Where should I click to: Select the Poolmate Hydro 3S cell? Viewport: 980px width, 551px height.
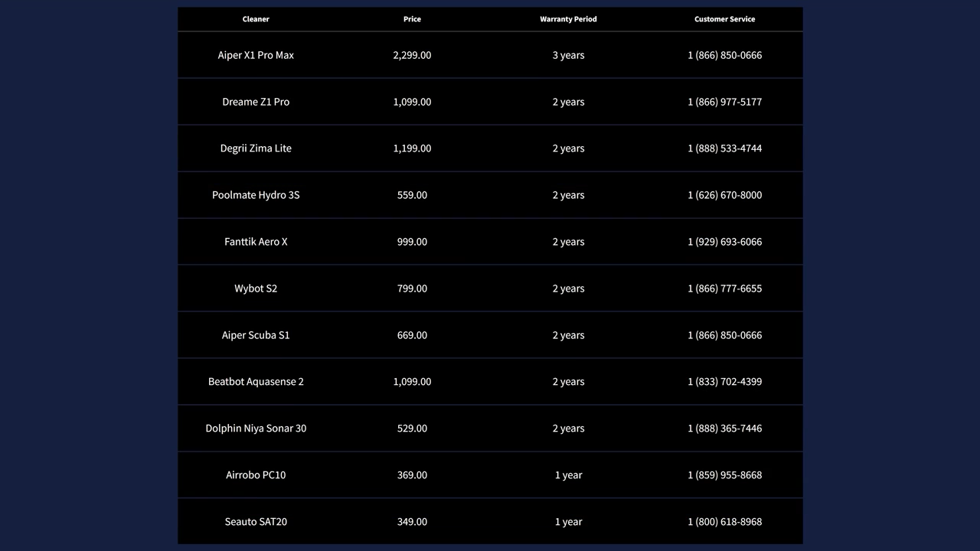click(256, 195)
